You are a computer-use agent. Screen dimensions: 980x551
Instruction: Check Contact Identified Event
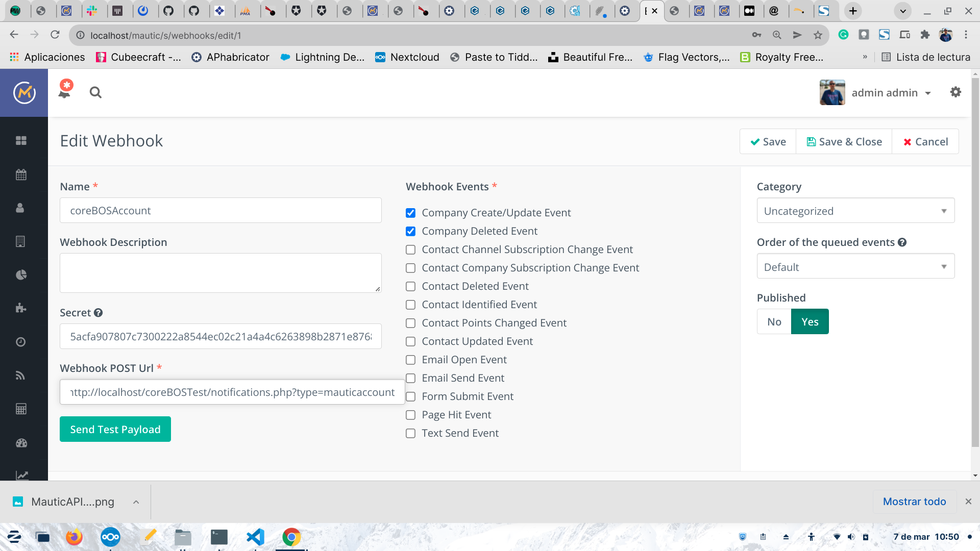click(410, 305)
